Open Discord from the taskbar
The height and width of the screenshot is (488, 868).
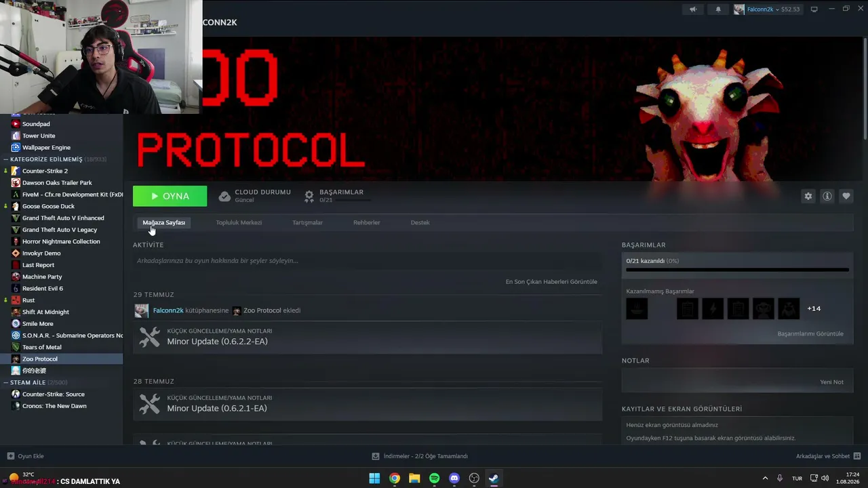pos(454,479)
